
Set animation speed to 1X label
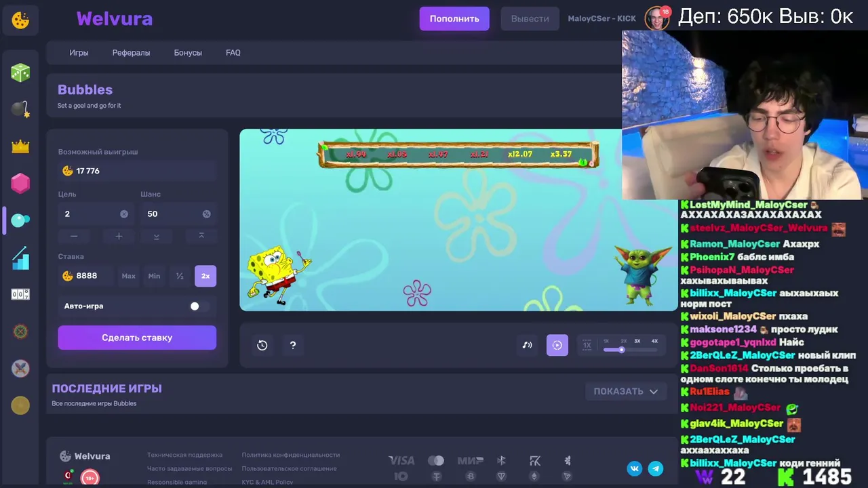[x=606, y=341]
